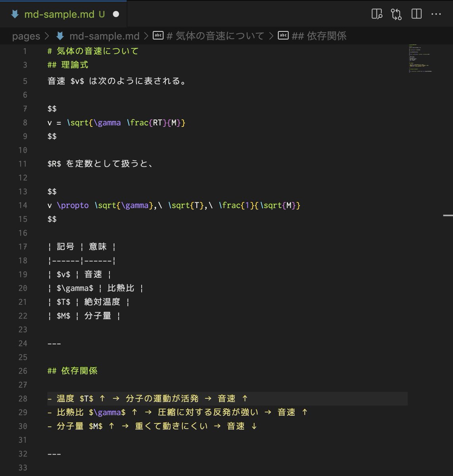Click the '---' rule on line 24

pyautogui.click(x=54, y=344)
